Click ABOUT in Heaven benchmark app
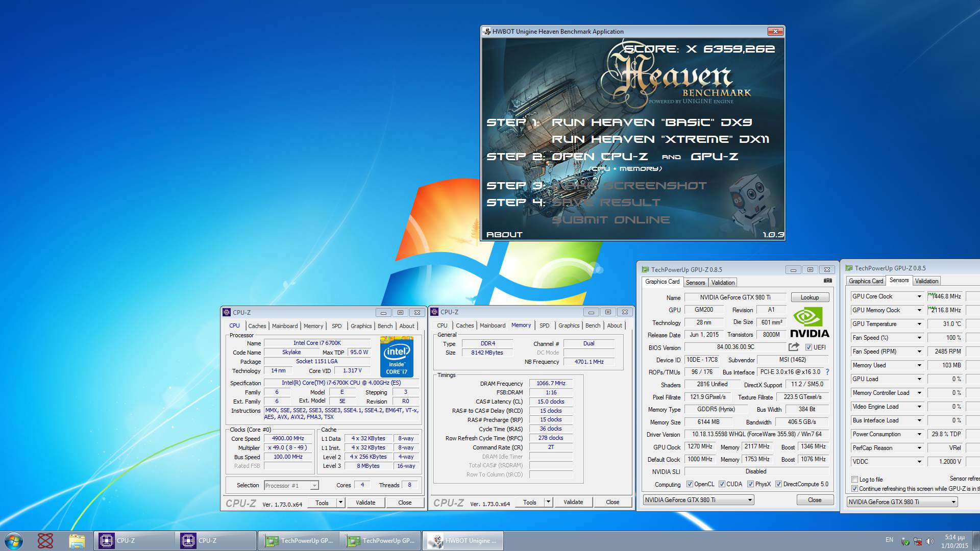 click(x=504, y=235)
